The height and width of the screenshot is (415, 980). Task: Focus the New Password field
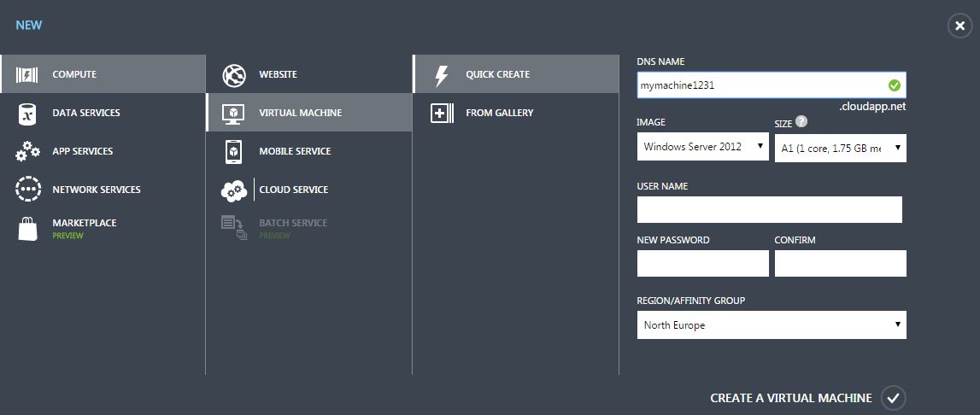(x=703, y=263)
